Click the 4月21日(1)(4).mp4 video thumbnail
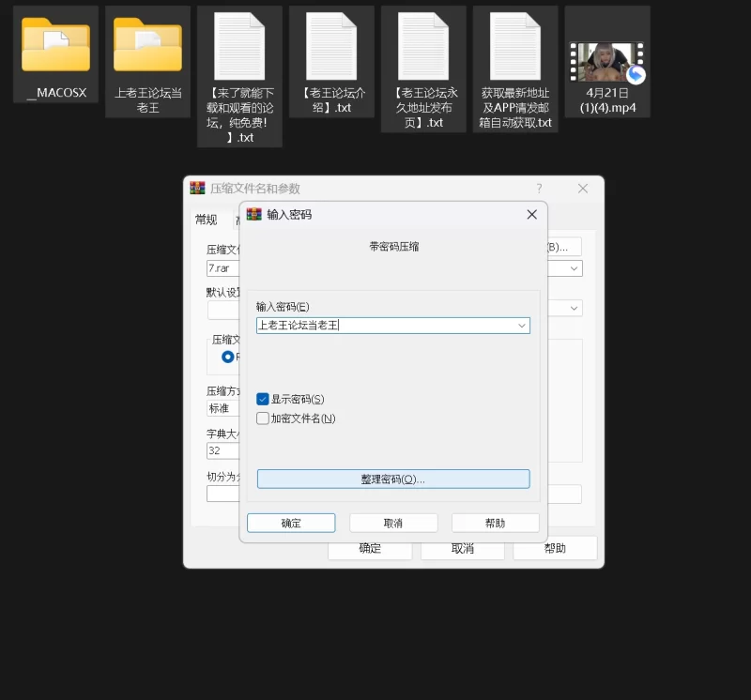Image resolution: width=751 pixels, height=700 pixels. [x=607, y=61]
